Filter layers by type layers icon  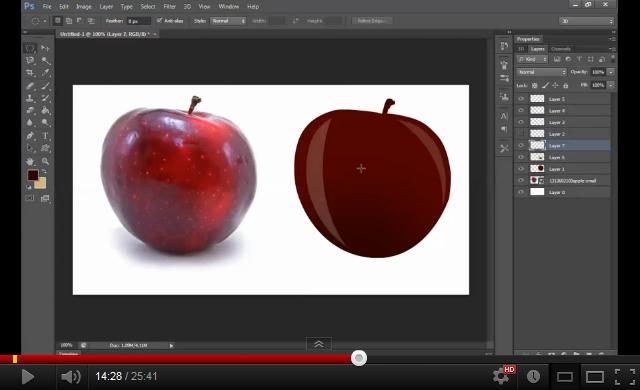click(579, 59)
